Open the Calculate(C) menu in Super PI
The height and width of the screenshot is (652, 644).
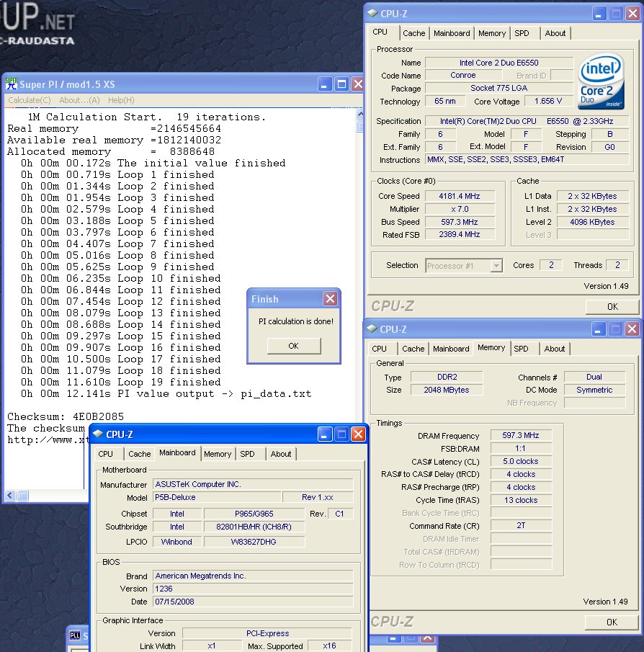[x=29, y=100]
